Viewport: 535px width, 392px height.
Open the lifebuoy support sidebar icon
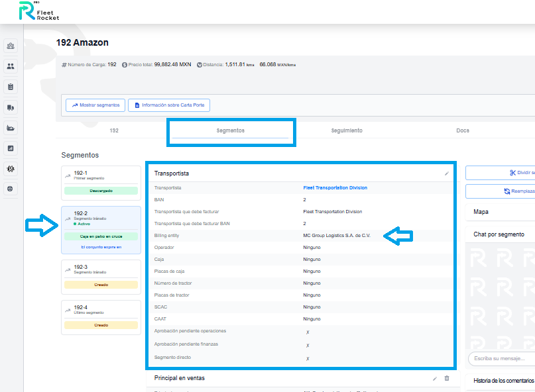[x=11, y=189]
